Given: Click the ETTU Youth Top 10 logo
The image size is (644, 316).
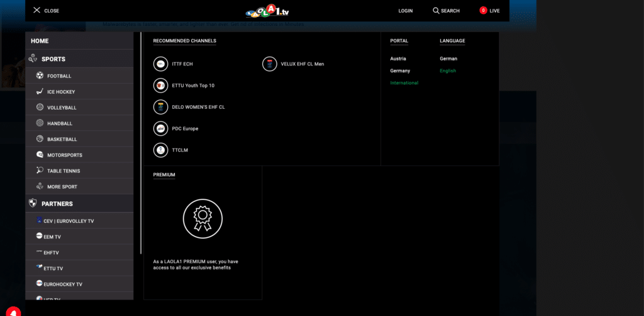Looking at the screenshot, I should [160, 86].
